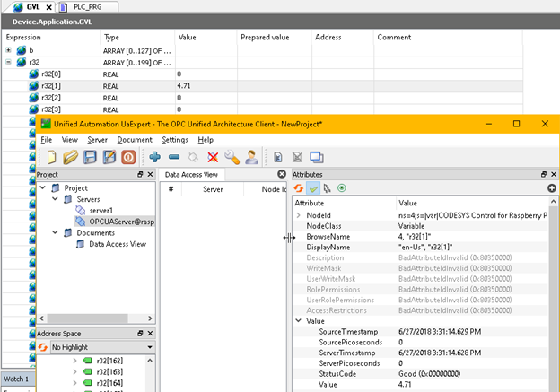Image resolution: width=560 pixels, height=392 pixels.
Task: Collapse the Project tree node
Action: [x=43, y=187]
